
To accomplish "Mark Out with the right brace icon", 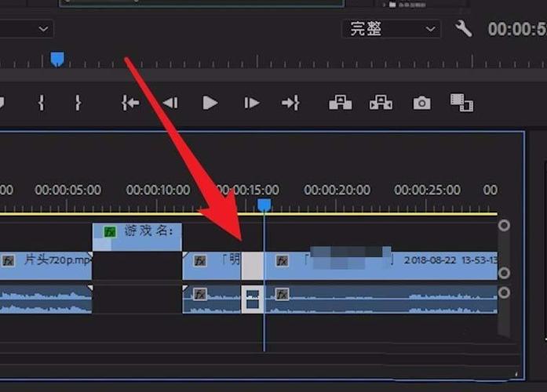I will (x=78, y=103).
